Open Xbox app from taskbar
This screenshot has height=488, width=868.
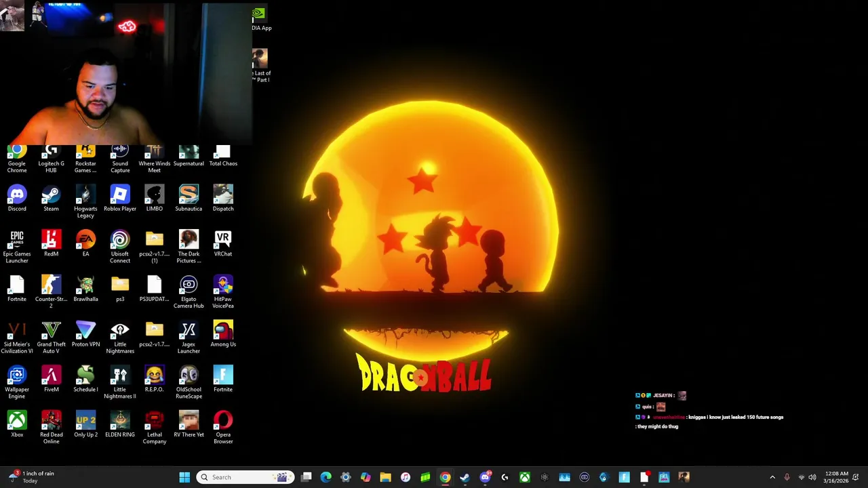click(524, 477)
